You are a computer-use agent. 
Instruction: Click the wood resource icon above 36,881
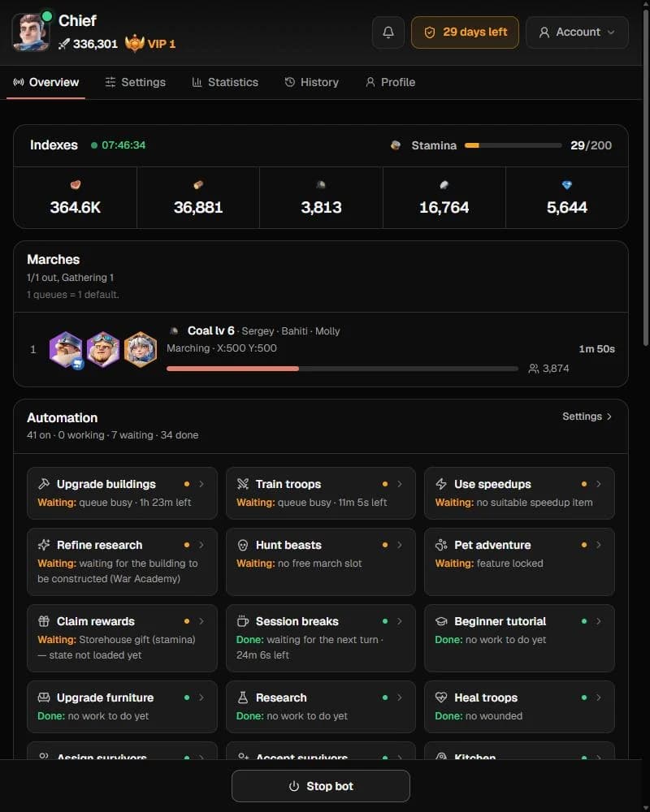coord(198,184)
